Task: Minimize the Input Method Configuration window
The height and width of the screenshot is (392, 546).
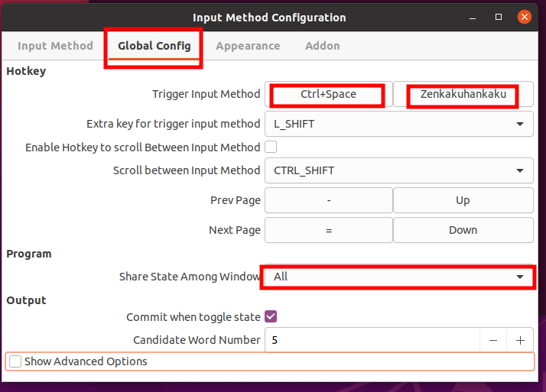Action: pos(473,18)
